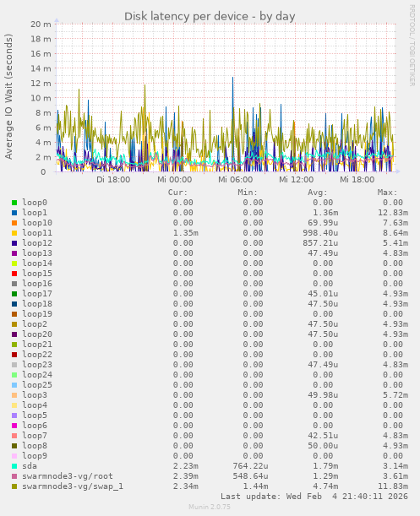420x516 pixels.
Task: Click the swarmnode3-vg/root max value 3.61m
Action: coord(395,476)
